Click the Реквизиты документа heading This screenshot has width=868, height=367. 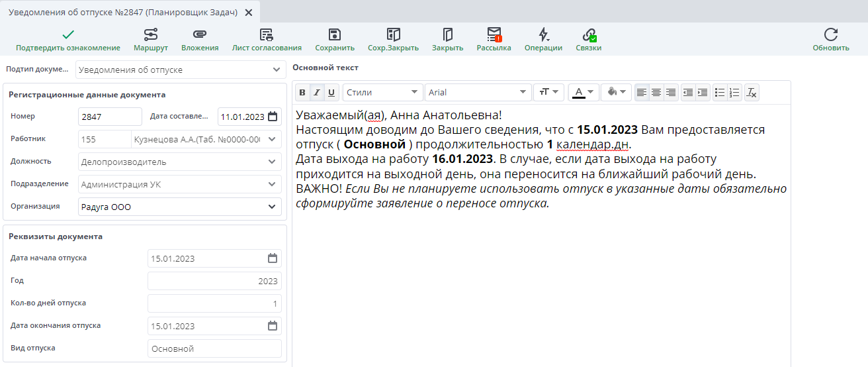point(56,236)
